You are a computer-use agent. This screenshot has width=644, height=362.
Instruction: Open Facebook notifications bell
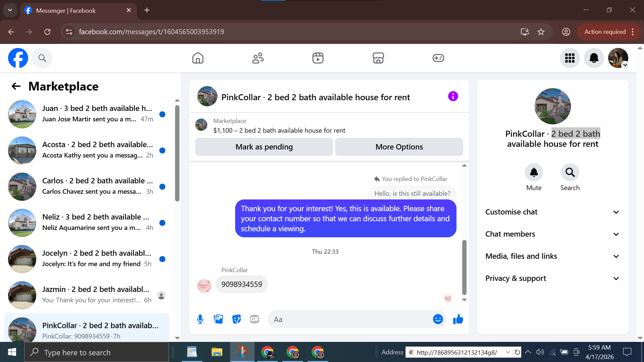(x=594, y=58)
